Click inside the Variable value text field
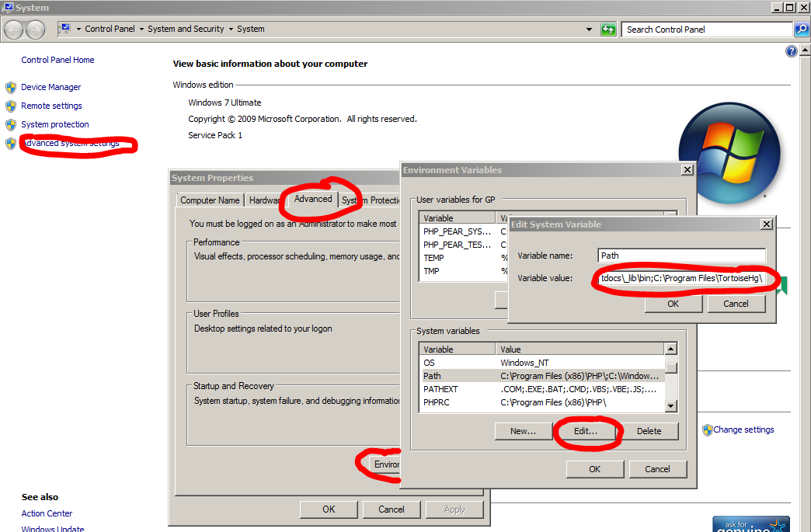 point(680,278)
